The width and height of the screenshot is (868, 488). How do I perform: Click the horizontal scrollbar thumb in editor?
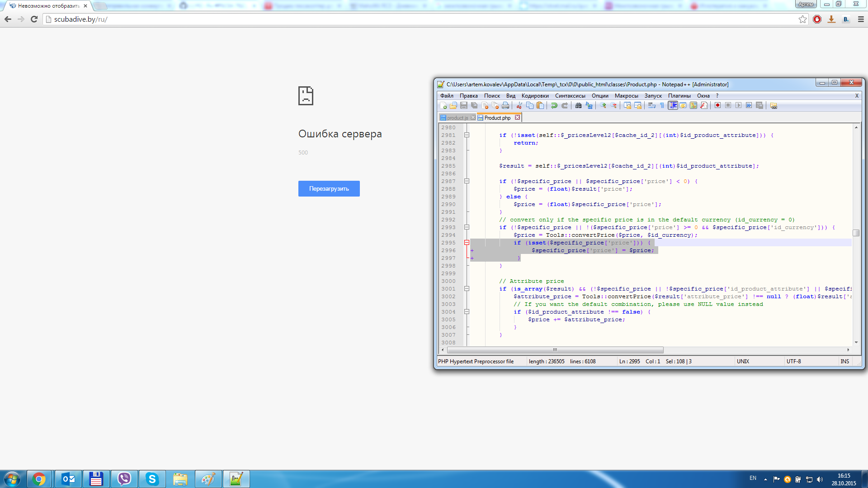(x=555, y=350)
